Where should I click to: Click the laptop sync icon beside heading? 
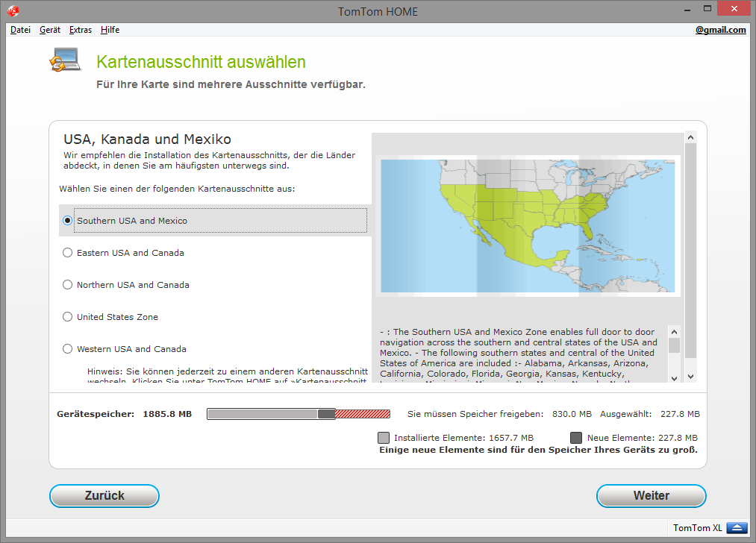pos(64,60)
